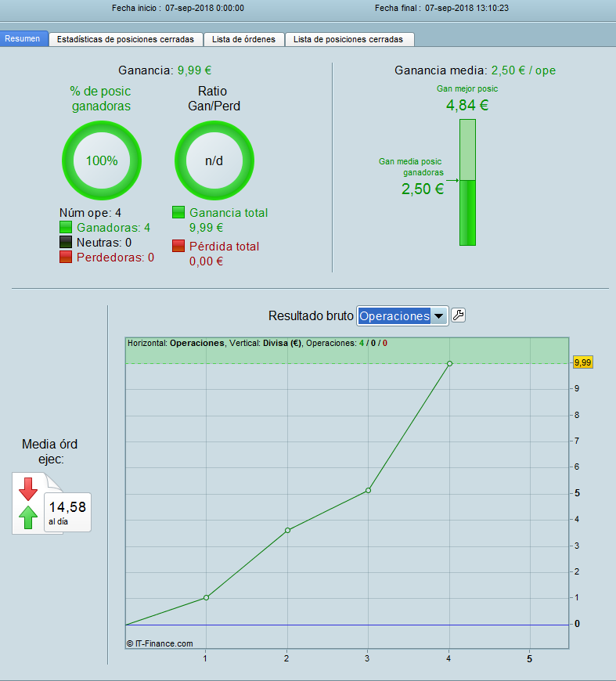
Task: Switch to Estadísticas de posiciones cerradas tab
Action: click(x=125, y=39)
